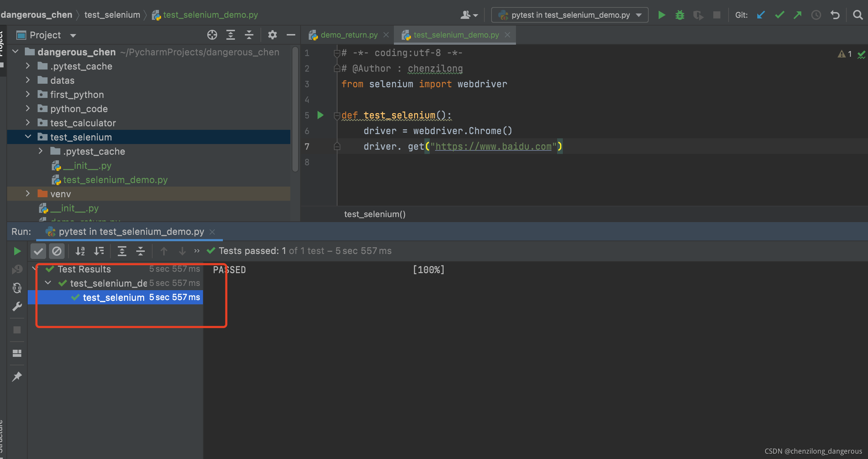The width and height of the screenshot is (868, 459).
Task: Click the Git push arrow icon
Action: 797,15
